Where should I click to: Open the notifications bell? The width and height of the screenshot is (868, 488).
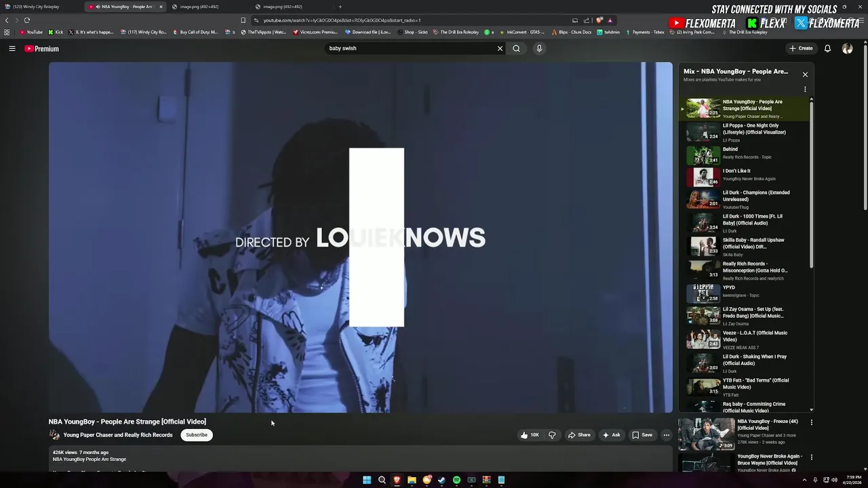(827, 48)
